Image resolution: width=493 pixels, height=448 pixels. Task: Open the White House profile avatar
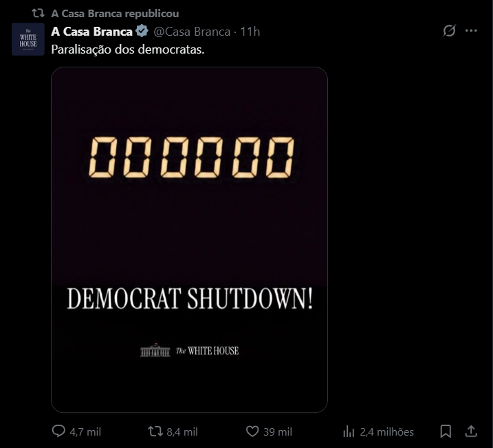tap(28, 38)
